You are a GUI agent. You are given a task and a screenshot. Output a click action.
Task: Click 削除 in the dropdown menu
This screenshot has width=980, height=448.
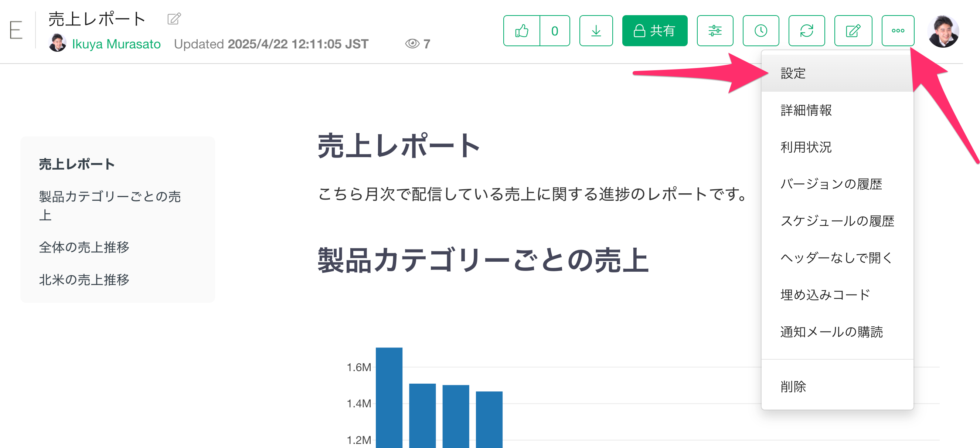[x=793, y=386]
